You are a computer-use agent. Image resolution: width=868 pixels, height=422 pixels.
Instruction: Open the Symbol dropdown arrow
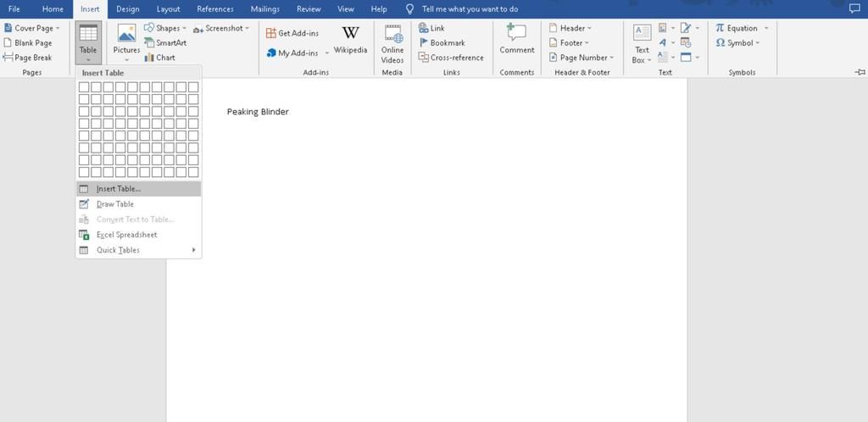(x=757, y=43)
